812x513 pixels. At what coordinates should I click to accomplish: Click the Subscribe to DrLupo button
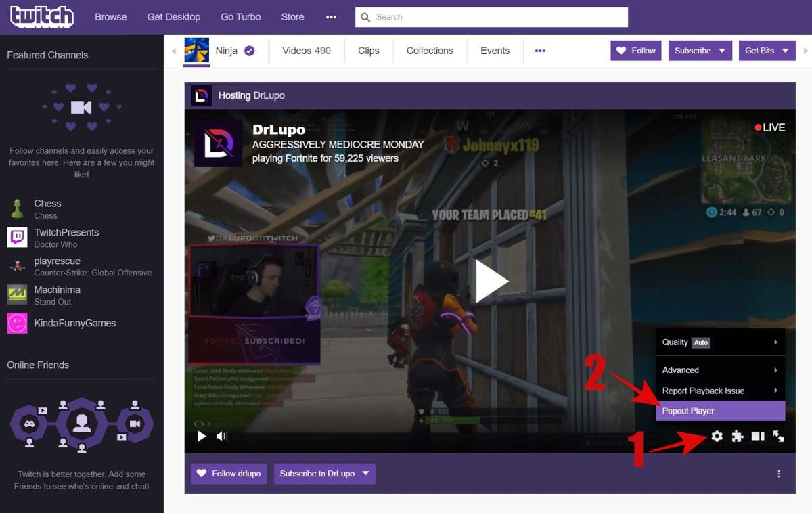pyautogui.click(x=325, y=474)
